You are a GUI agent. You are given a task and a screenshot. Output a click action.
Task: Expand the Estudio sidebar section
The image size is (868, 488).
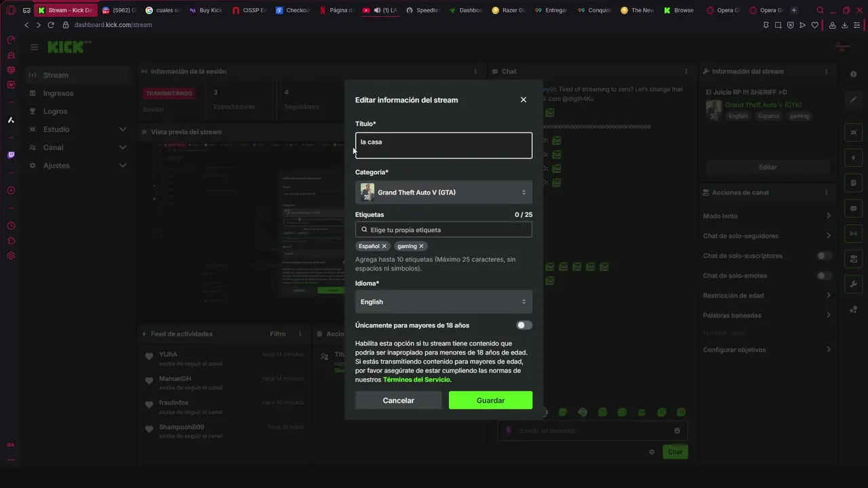click(x=77, y=129)
